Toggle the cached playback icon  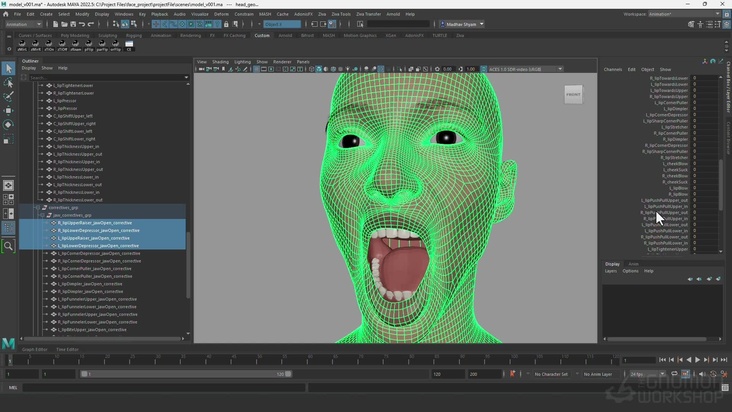[x=685, y=374]
